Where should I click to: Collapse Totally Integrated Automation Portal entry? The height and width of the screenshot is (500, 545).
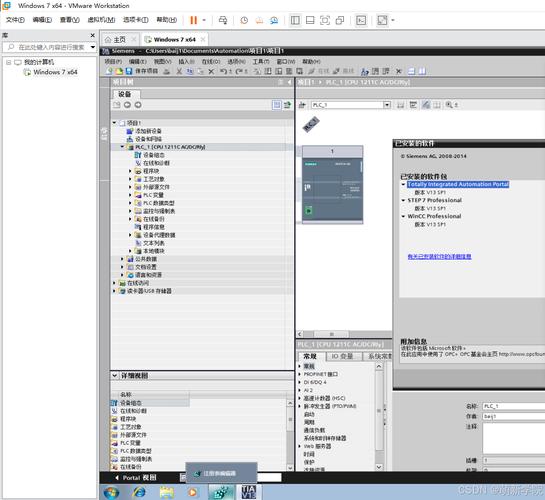click(x=403, y=184)
